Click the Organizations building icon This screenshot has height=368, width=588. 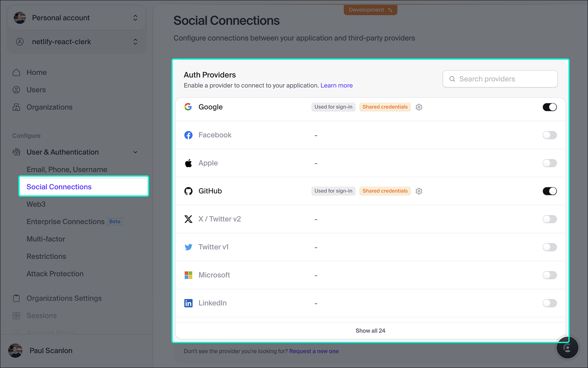tap(16, 107)
